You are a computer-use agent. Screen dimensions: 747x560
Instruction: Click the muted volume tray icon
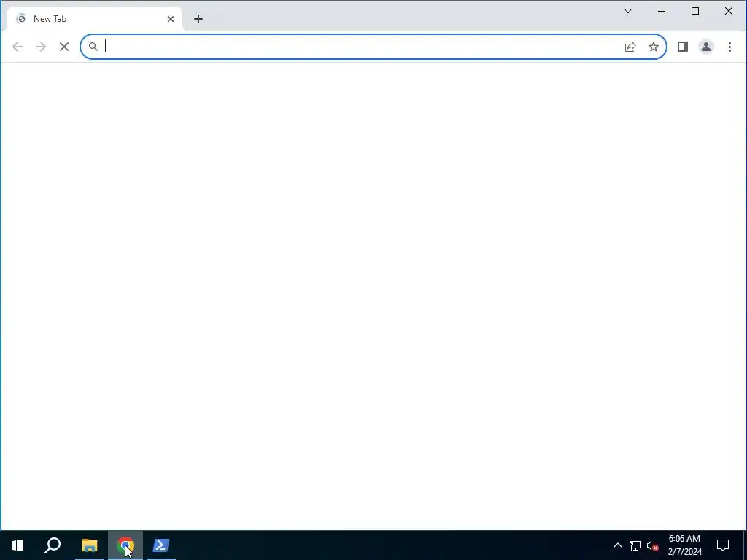point(653,545)
